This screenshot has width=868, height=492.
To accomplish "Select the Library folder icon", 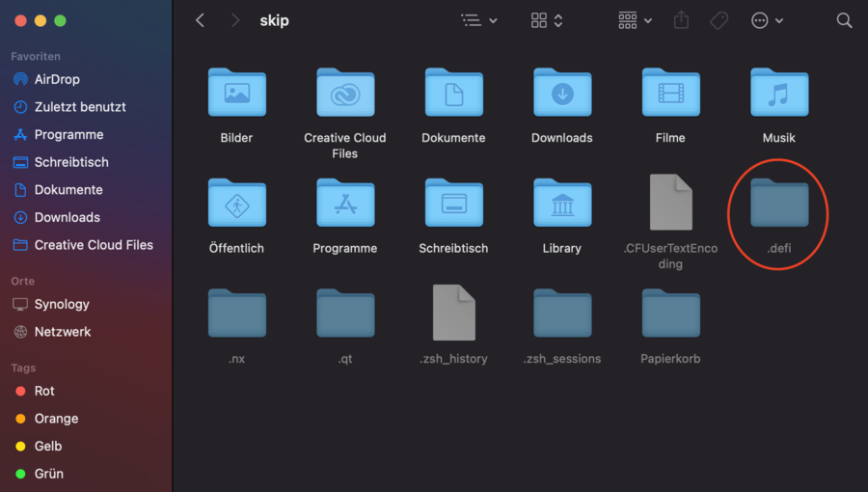I will 561,204.
